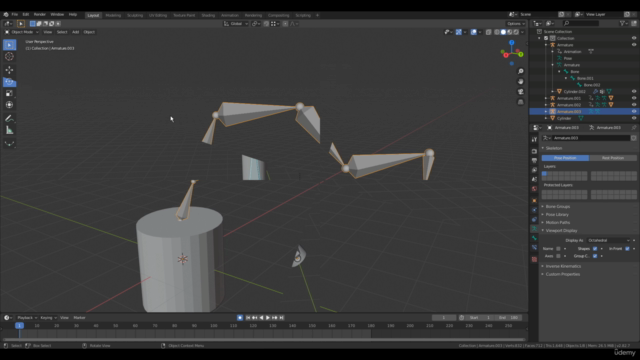Viewport: 640px width, 360px height.
Task: Enable material preview viewport shading
Action: [x=510, y=32]
